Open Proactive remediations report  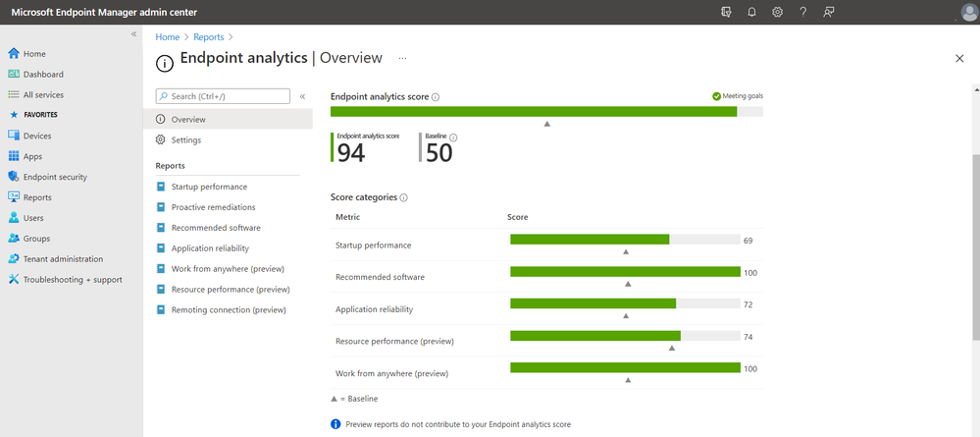213,207
